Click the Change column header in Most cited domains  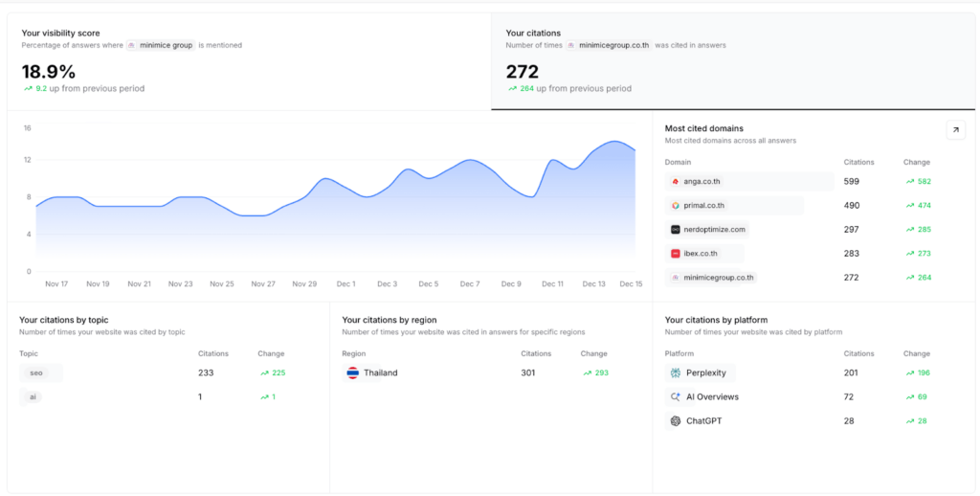coord(916,162)
